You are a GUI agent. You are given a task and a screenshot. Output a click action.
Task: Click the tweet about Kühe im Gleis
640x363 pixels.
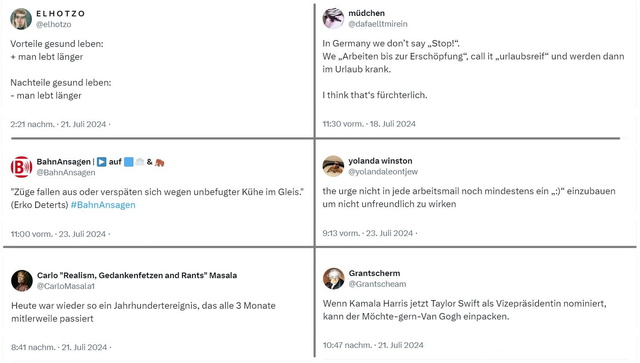coord(157,198)
